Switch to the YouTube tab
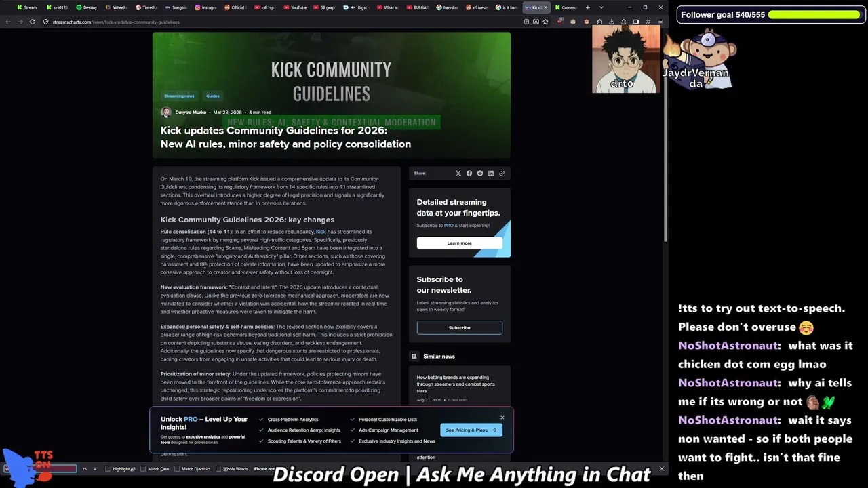This screenshot has height=488, width=868. (x=295, y=7)
